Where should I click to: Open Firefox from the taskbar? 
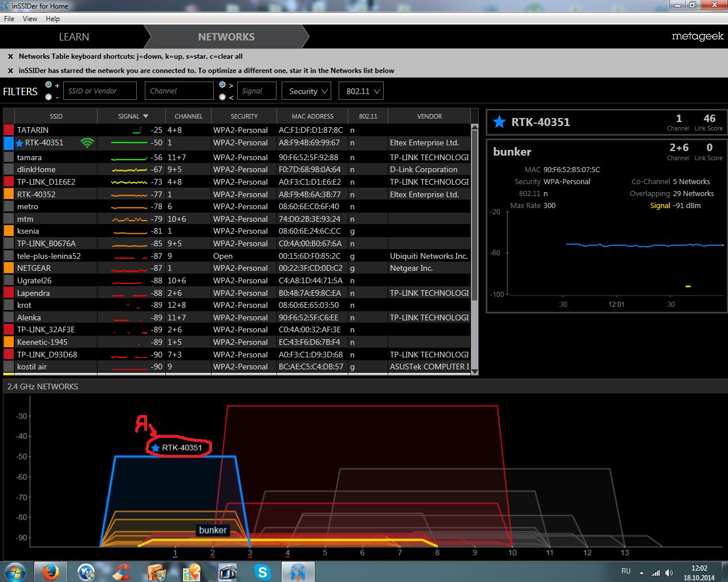50,572
